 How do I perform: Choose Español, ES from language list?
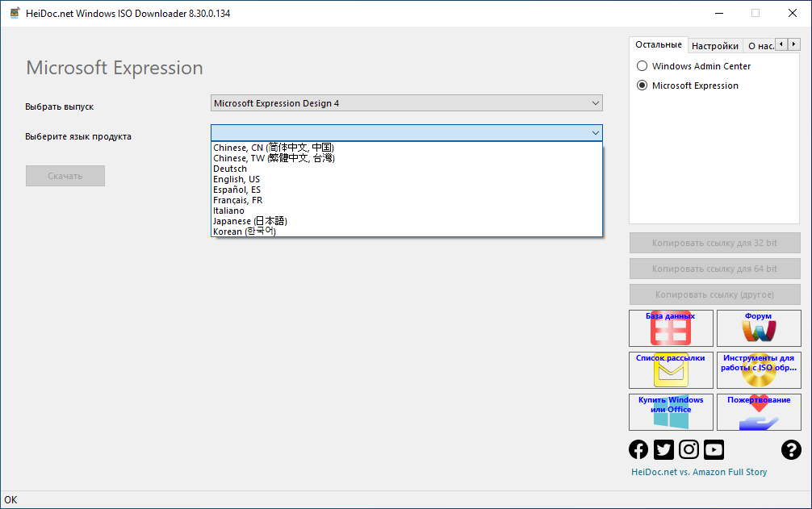[x=407, y=190]
